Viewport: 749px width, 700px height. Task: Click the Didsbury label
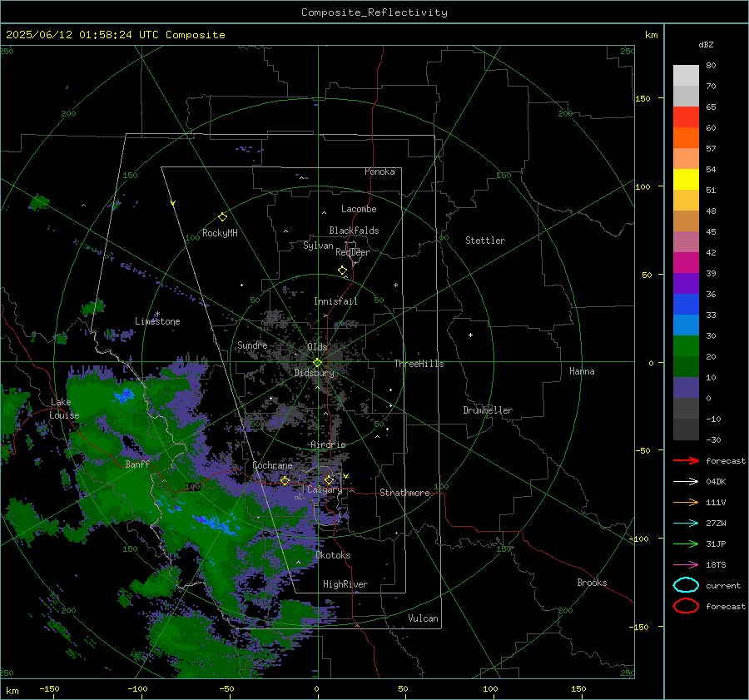(314, 373)
